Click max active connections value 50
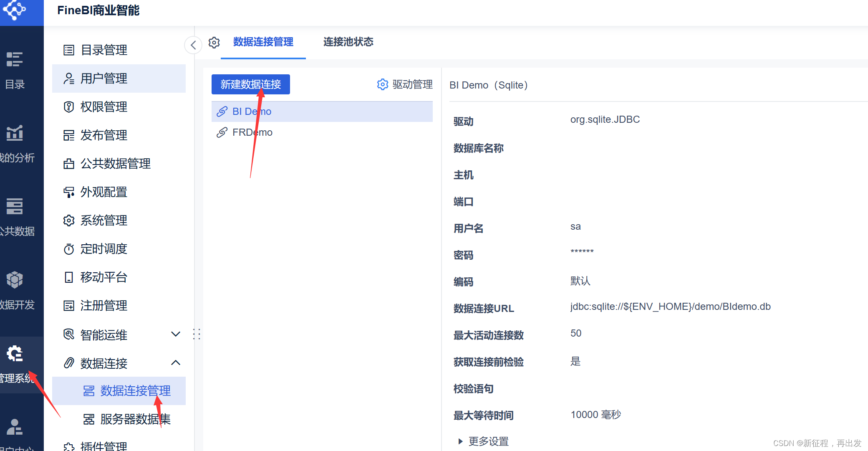The width and height of the screenshot is (868, 451). (x=576, y=333)
